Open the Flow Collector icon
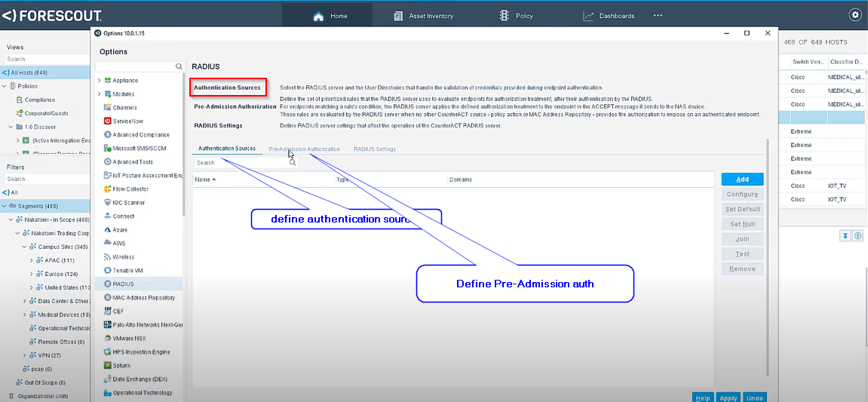 [x=107, y=189]
